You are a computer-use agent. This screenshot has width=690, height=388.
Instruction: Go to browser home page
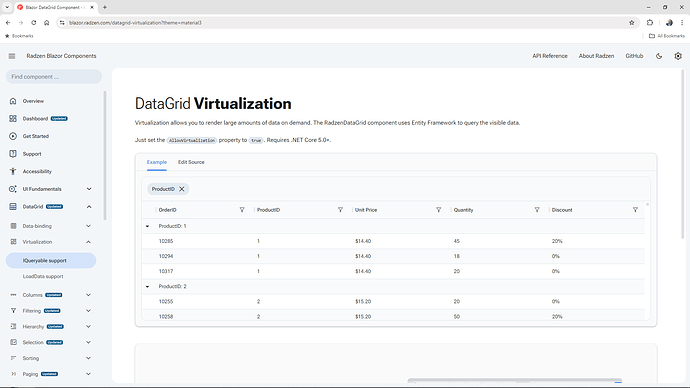[47, 22]
